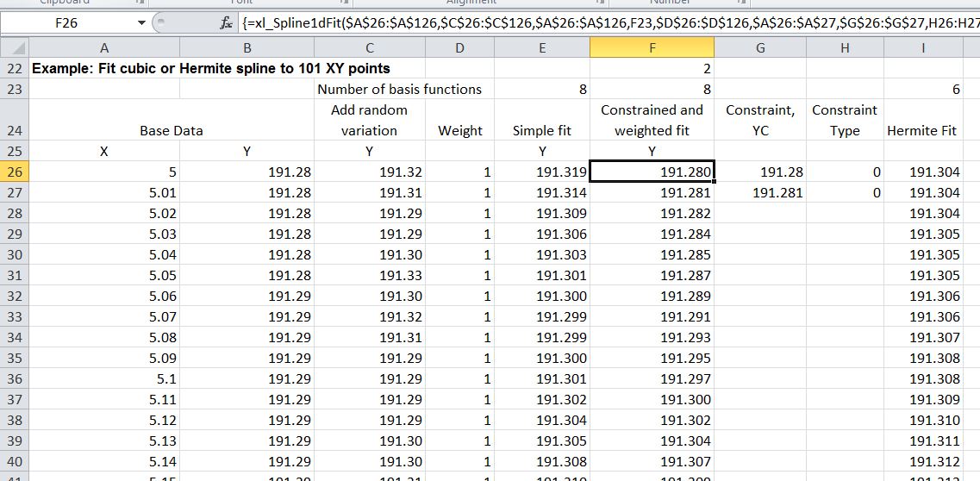
Task: Select column I header
Action: (x=922, y=48)
